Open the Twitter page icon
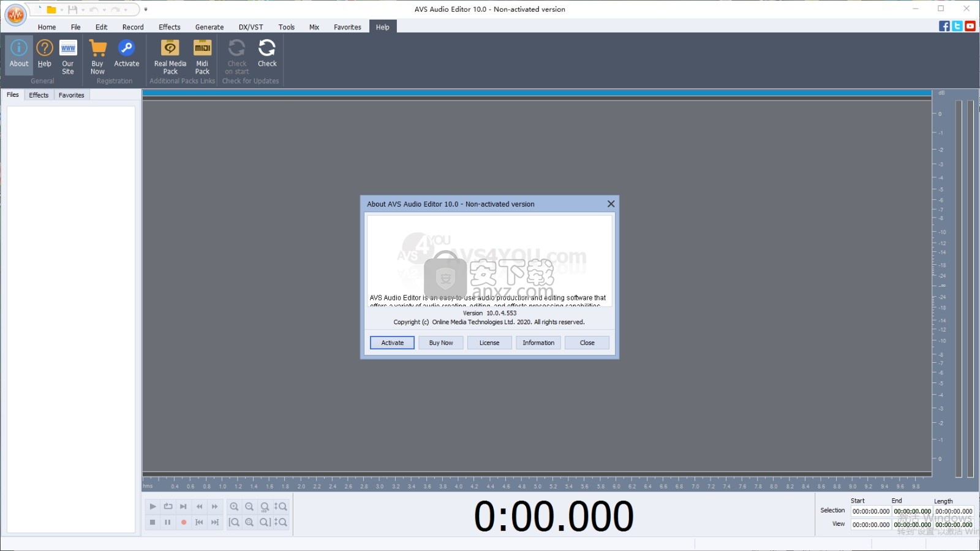This screenshot has width=980, height=551. click(x=957, y=26)
